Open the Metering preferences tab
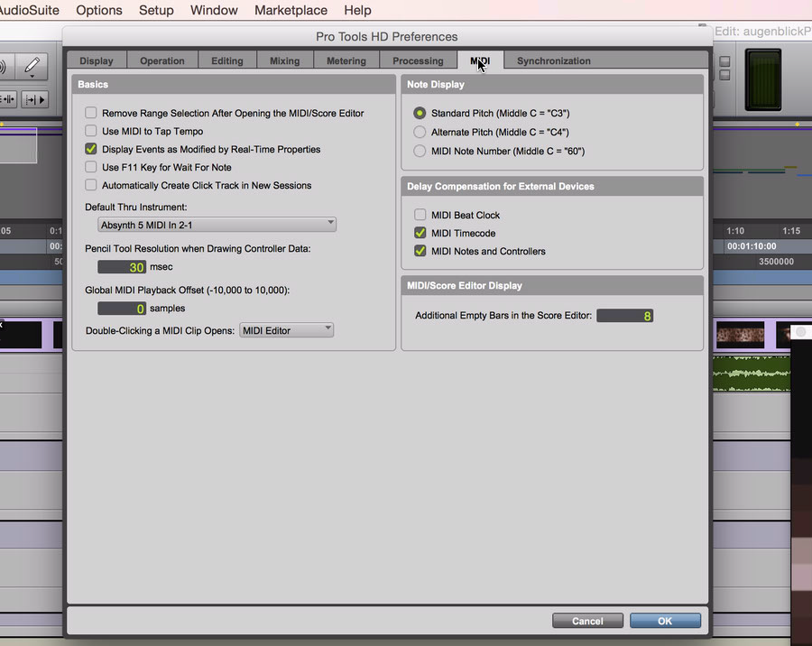This screenshot has height=646, width=812. pyautogui.click(x=346, y=61)
